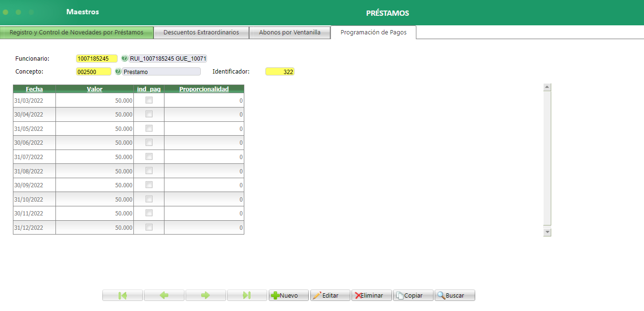Image resolution: width=644 pixels, height=311 pixels.
Task: Click the Eliminar button
Action: [x=371, y=295]
